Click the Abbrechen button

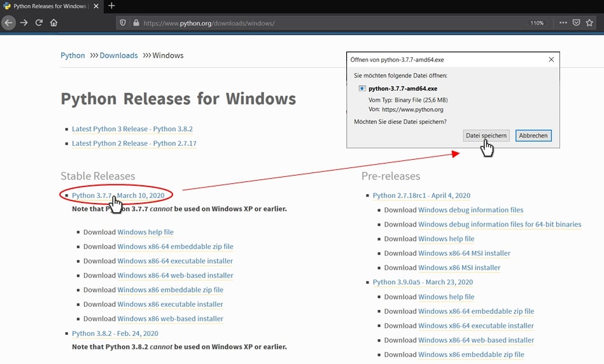click(x=533, y=136)
